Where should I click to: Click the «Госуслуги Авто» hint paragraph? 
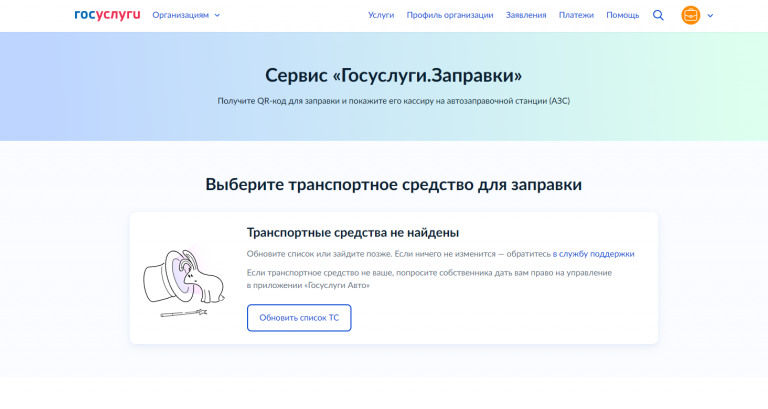(429, 279)
